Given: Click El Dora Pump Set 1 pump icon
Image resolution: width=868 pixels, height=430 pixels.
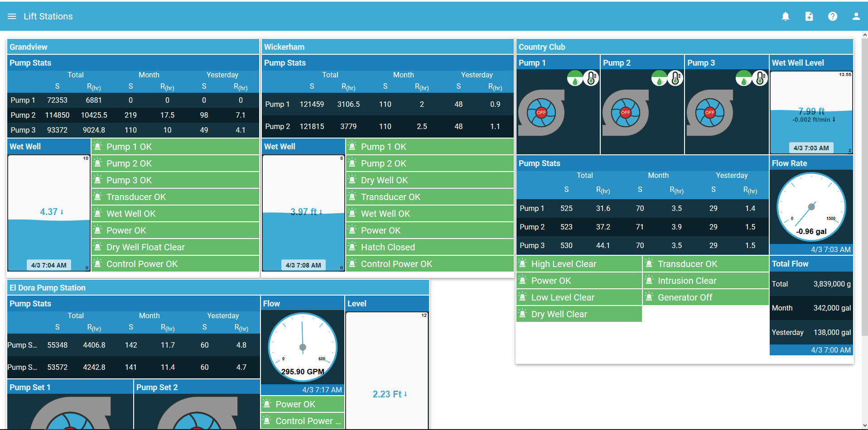Looking at the screenshot, I should click(70, 413).
